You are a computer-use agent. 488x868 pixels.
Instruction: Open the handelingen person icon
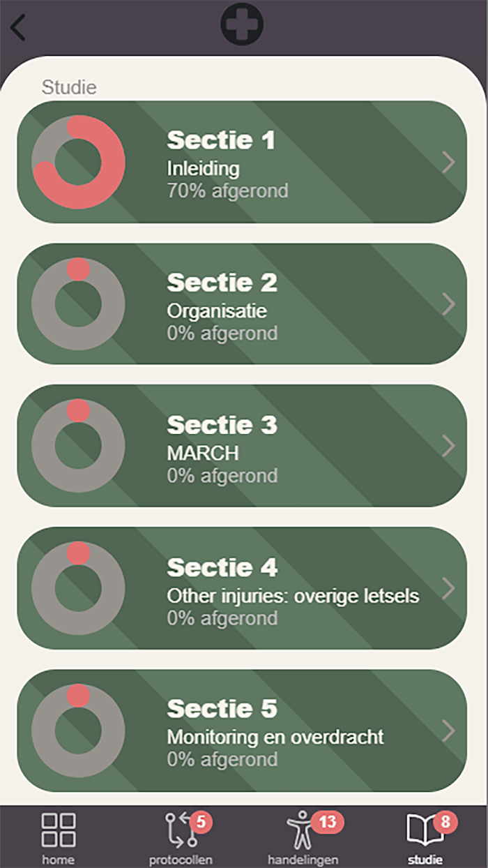pyautogui.click(x=300, y=830)
